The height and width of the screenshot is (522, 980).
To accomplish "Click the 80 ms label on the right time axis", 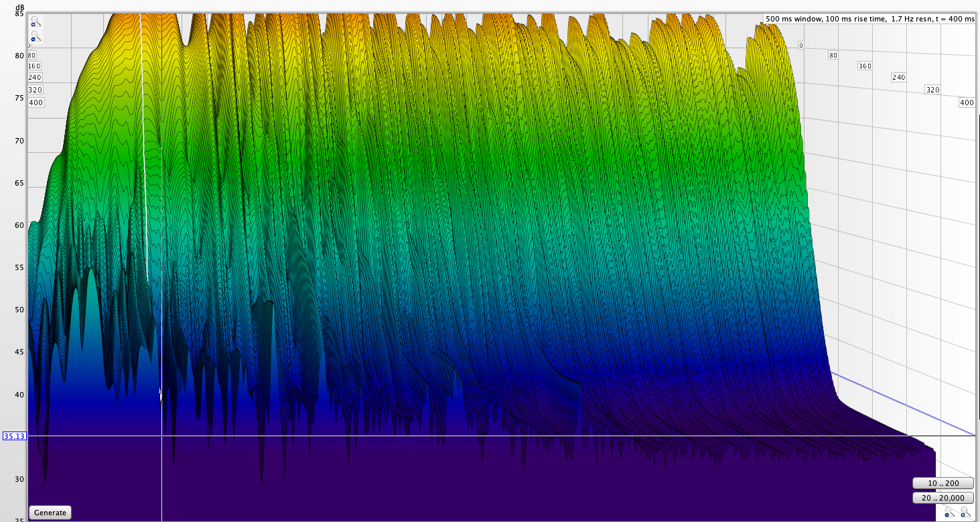I will click(833, 55).
